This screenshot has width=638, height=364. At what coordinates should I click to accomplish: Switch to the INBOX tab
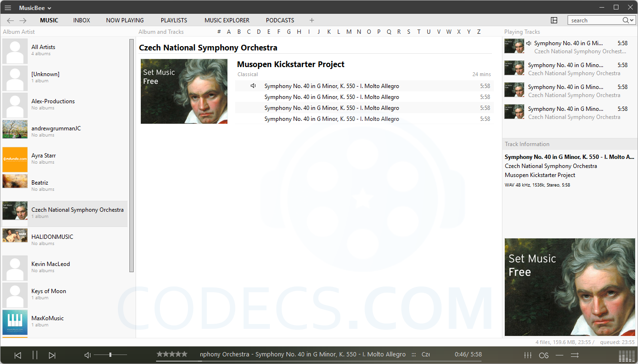click(x=81, y=20)
